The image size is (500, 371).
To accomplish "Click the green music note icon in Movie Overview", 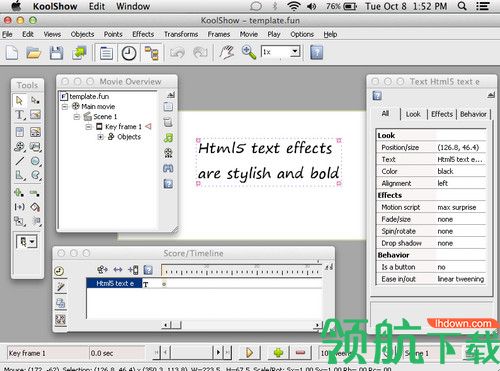I will (x=168, y=138).
